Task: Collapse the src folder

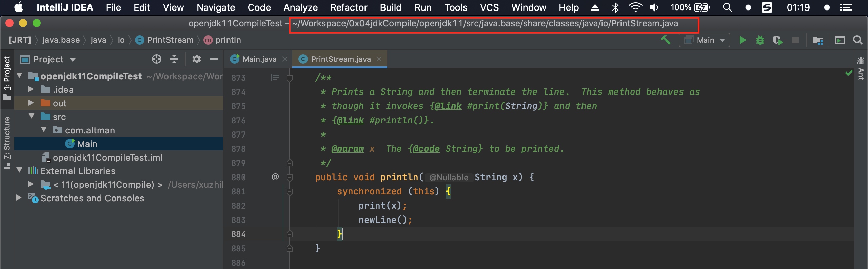Action: pos(32,116)
